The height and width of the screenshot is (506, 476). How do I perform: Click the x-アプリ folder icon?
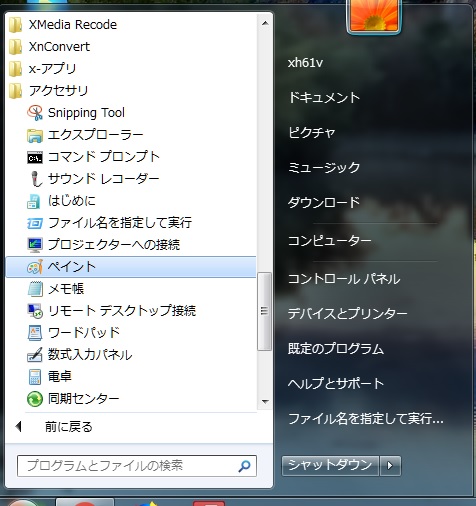click(15, 69)
